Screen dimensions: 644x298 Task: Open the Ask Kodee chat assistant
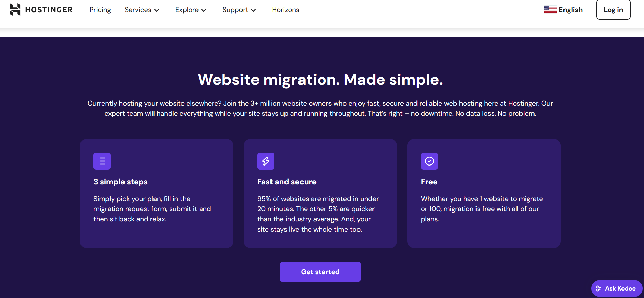[617, 288]
